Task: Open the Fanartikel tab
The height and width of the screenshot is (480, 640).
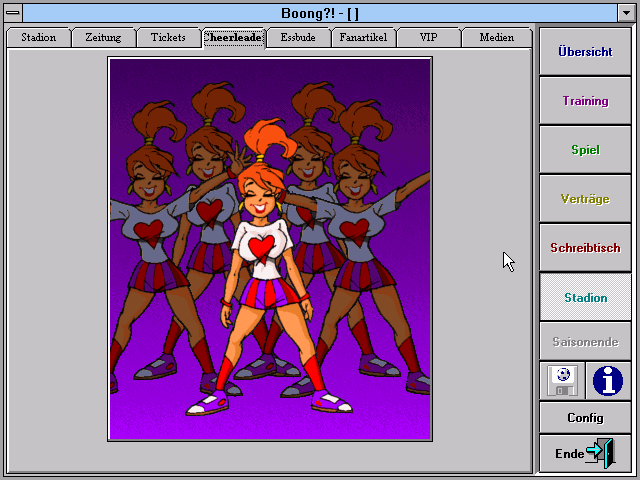Action: pyautogui.click(x=363, y=38)
